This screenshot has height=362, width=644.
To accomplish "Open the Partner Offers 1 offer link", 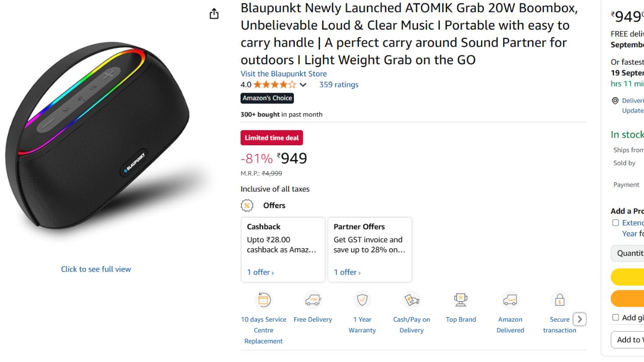I will coord(347,272).
